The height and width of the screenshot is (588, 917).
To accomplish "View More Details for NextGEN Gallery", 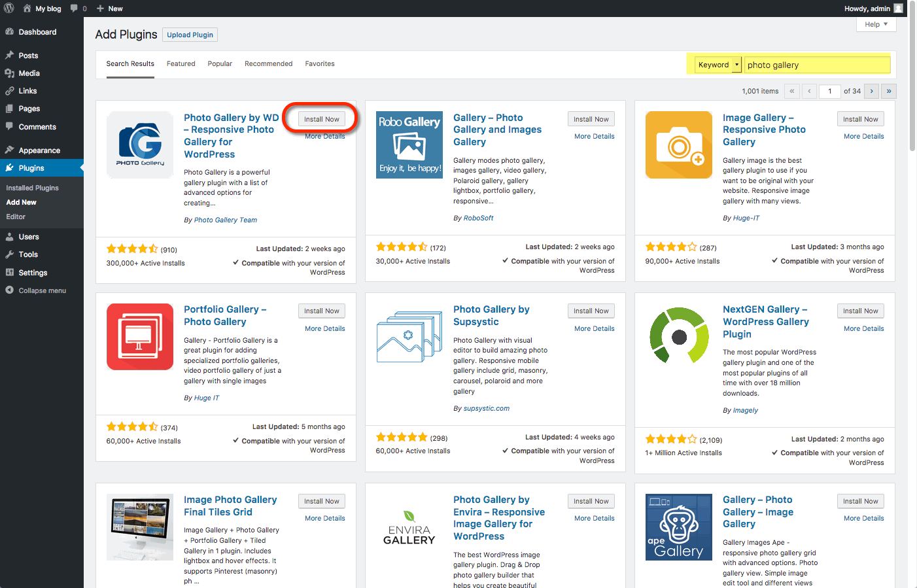I will click(864, 328).
